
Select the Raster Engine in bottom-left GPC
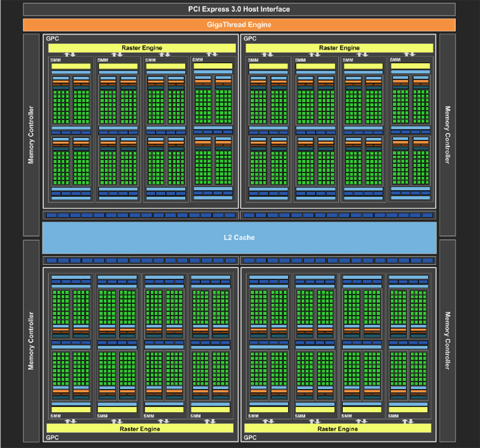coord(141,427)
